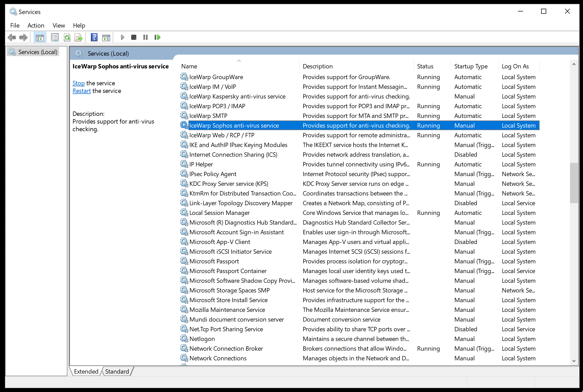Click the Start Service play icon
This screenshot has width=583, height=392.
(x=122, y=38)
